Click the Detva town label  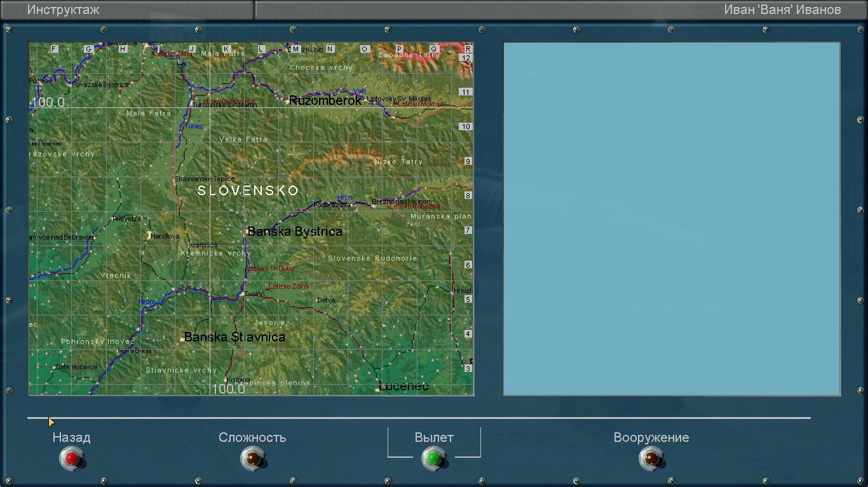click(326, 300)
